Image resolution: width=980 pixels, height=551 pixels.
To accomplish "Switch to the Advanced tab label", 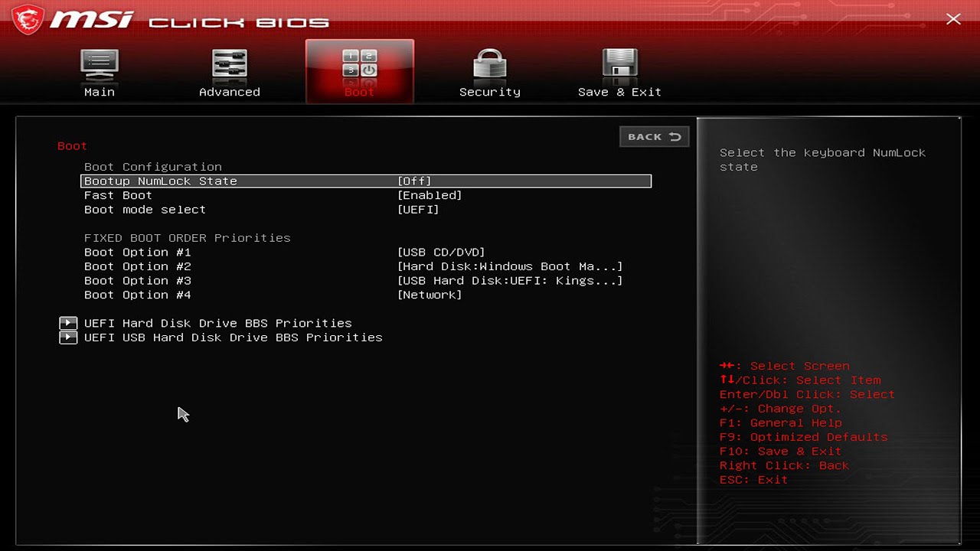I will [x=230, y=92].
